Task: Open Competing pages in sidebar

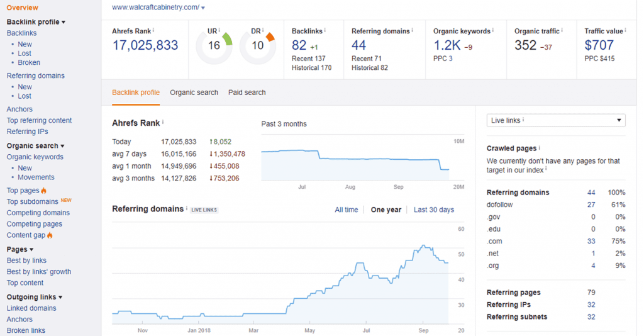Action: pos(35,224)
